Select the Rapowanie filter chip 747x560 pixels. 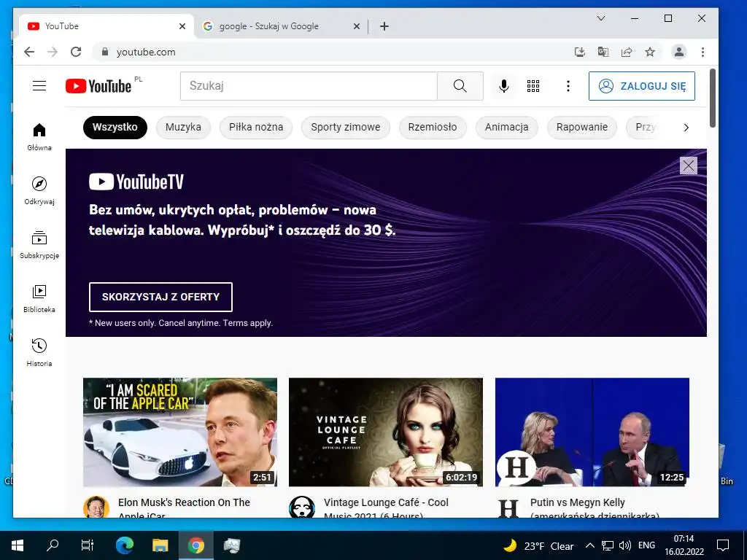click(581, 127)
